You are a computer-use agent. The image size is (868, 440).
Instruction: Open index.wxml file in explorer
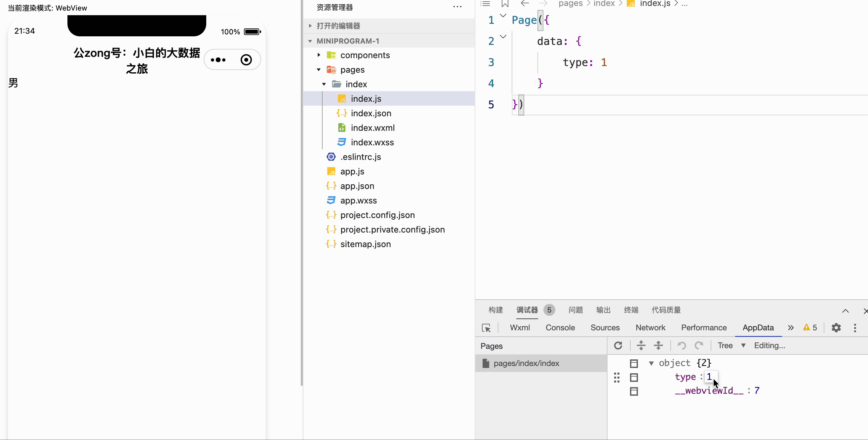(x=372, y=128)
